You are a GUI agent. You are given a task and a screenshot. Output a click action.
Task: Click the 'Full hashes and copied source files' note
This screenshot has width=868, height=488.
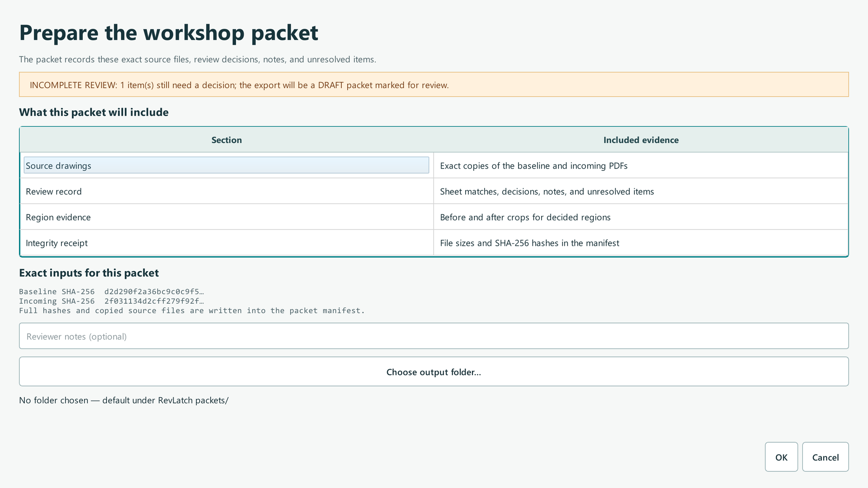pos(192,310)
